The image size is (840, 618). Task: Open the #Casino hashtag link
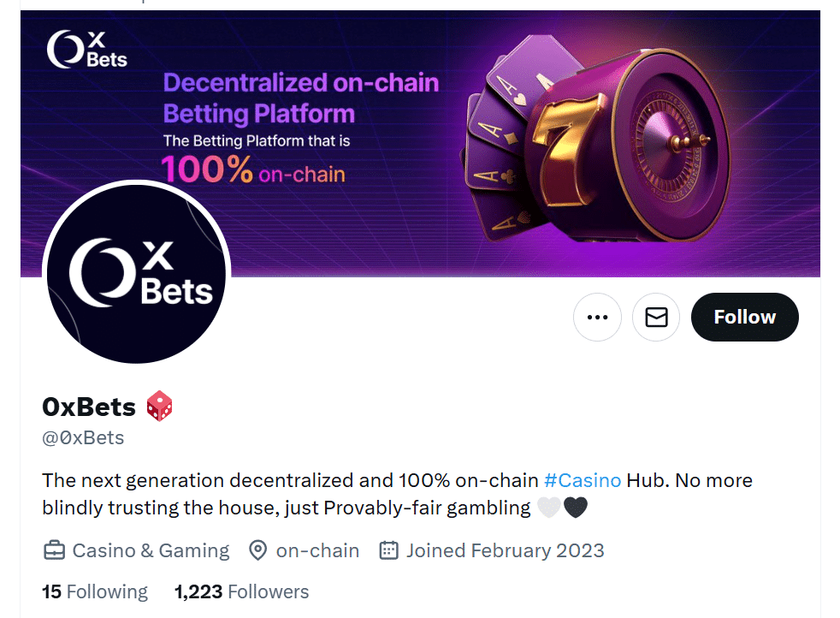[583, 480]
